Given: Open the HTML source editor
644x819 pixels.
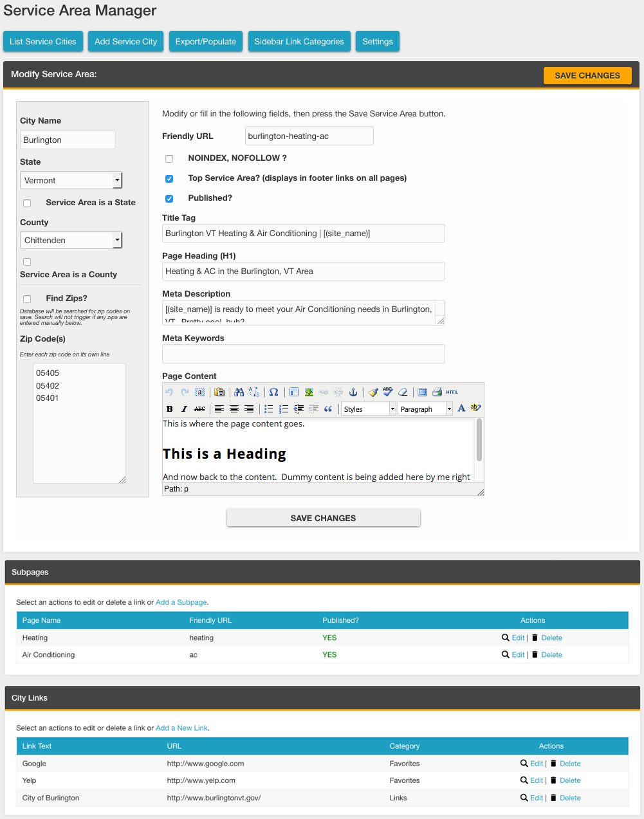Looking at the screenshot, I should click(x=452, y=392).
